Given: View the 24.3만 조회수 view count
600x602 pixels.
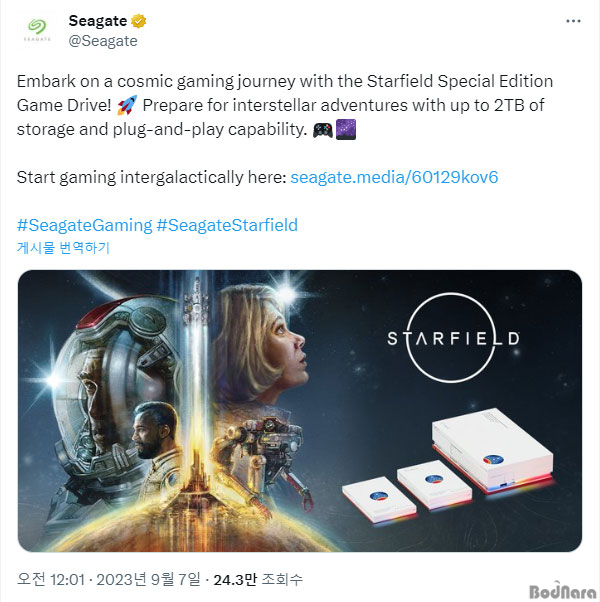Looking at the screenshot, I should tap(258, 579).
